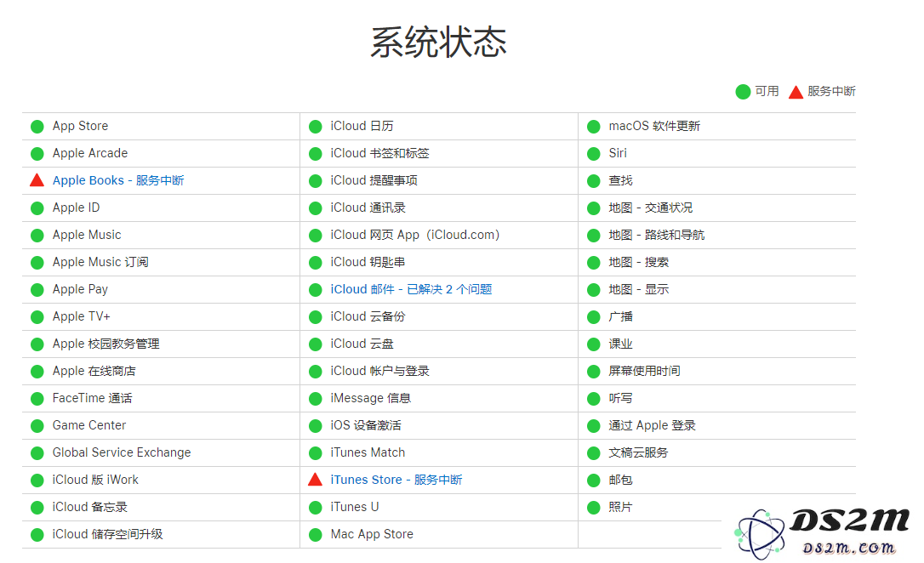
Task: Click the green status dot beside App Store
Action: (37, 127)
